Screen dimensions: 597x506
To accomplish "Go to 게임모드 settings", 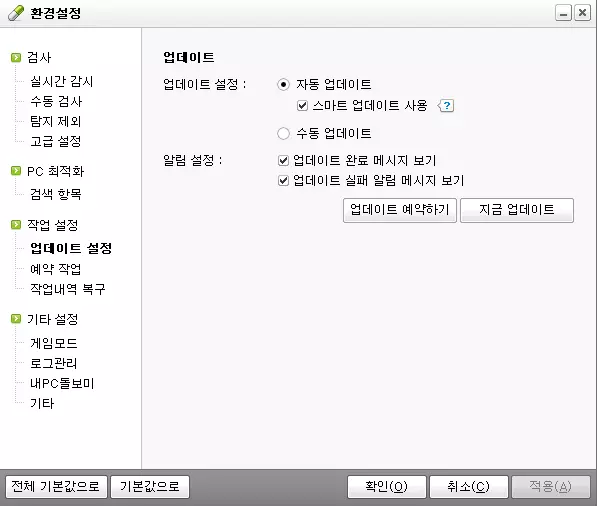I will (54, 343).
